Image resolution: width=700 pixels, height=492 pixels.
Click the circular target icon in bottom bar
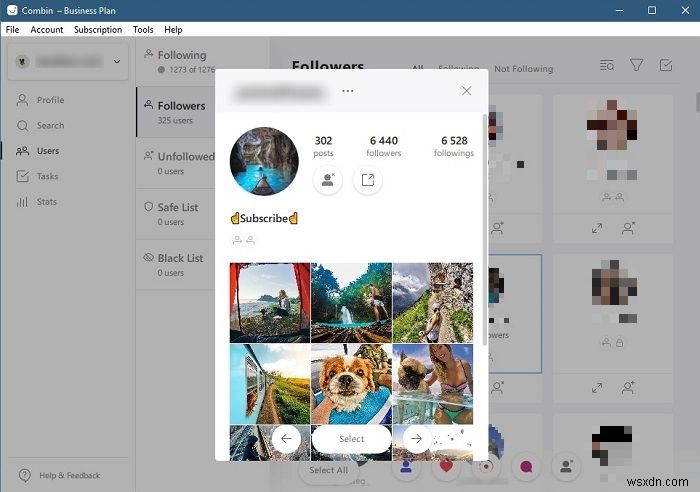(486, 467)
